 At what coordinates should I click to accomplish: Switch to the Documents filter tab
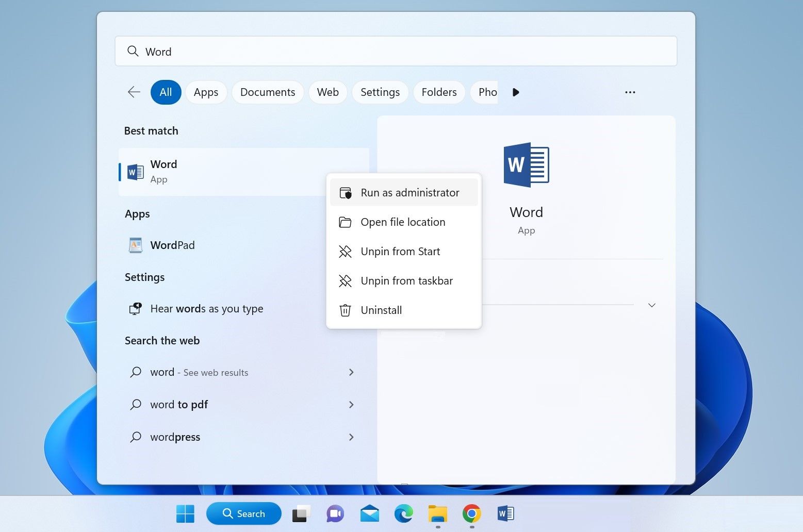(x=267, y=92)
